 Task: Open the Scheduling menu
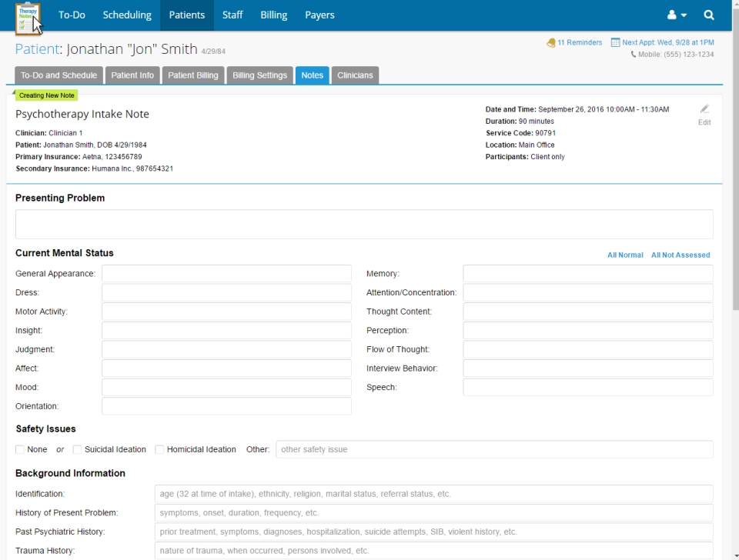click(127, 15)
